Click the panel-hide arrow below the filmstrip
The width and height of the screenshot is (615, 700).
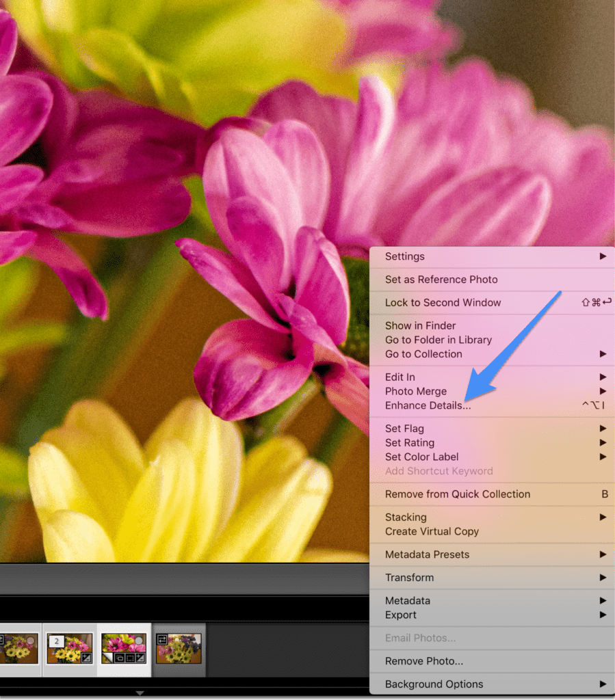[140, 692]
